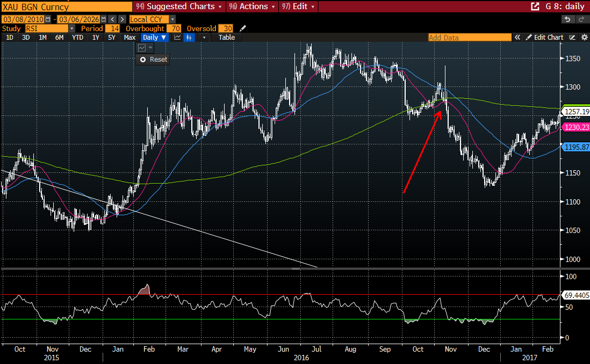This screenshot has width=590, height=364.
Task: Click the start date calendar icon
Action: (48, 19)
